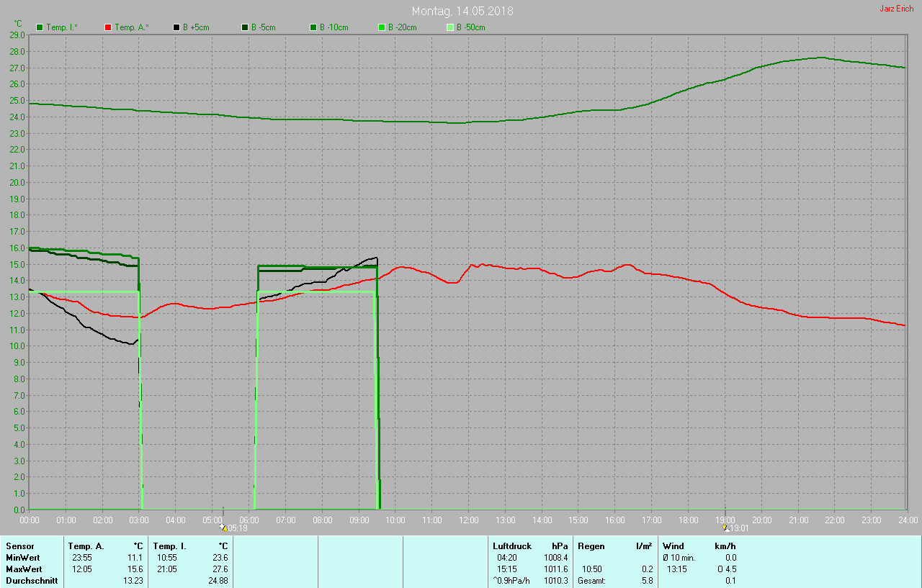Toggle the B -50cm legend label
The width and height of the screenshot is (922, 588).
point(470,27)
